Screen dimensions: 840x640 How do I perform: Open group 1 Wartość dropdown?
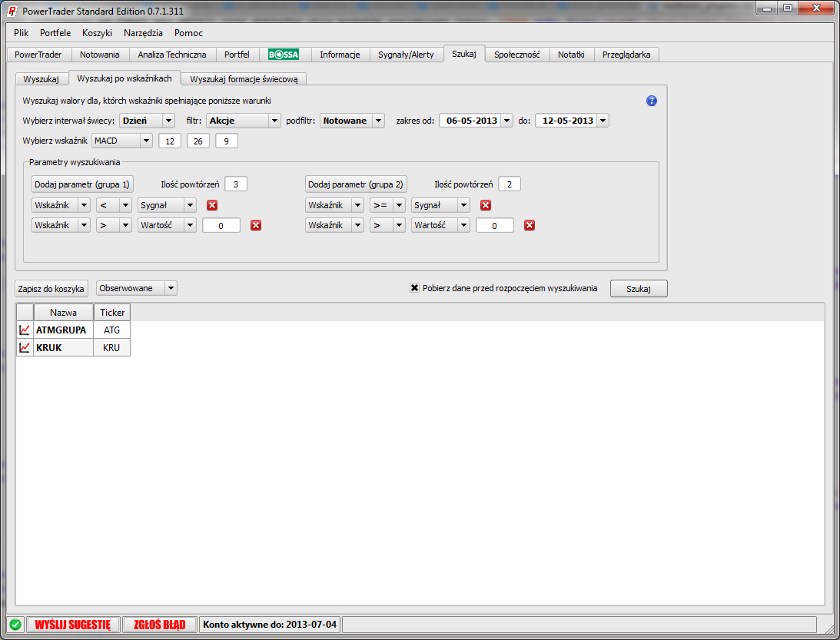(167, 225)
